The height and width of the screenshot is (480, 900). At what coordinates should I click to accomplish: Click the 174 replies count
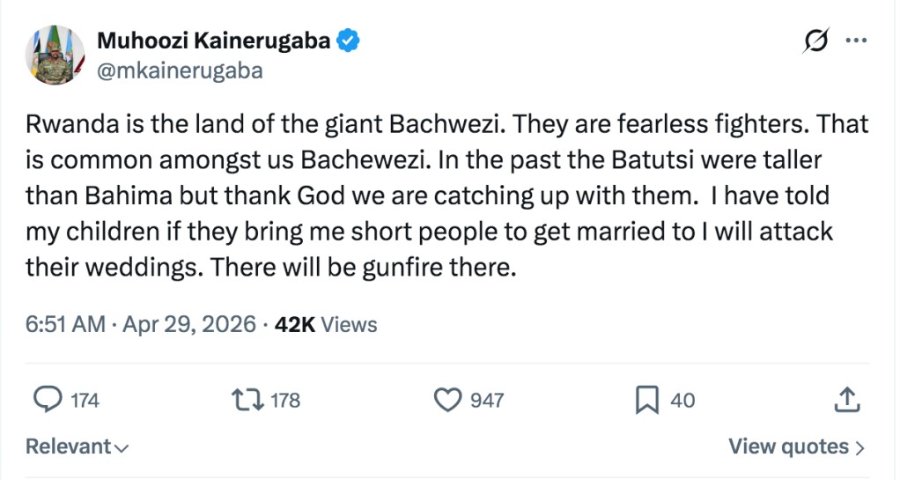(85, 401)
